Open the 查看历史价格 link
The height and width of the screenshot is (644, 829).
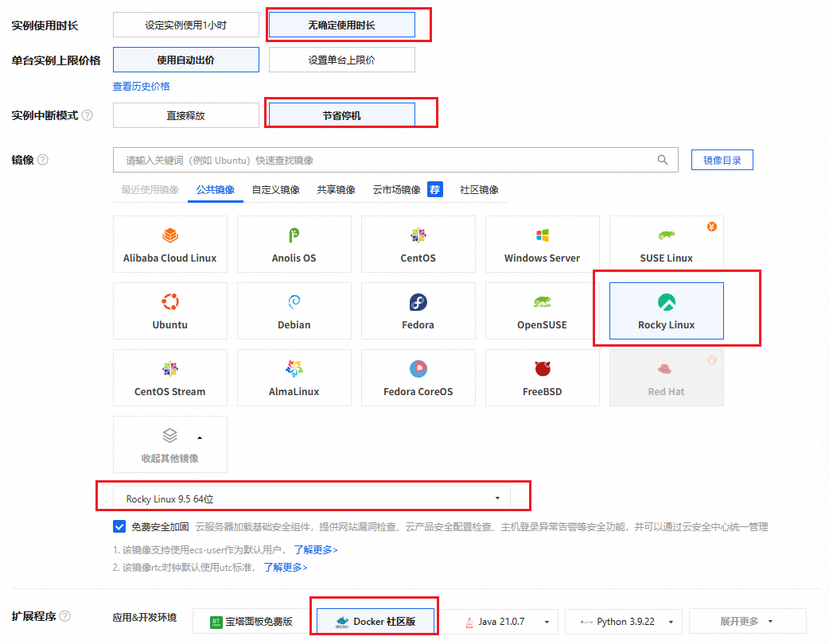(x=142, y=86)
